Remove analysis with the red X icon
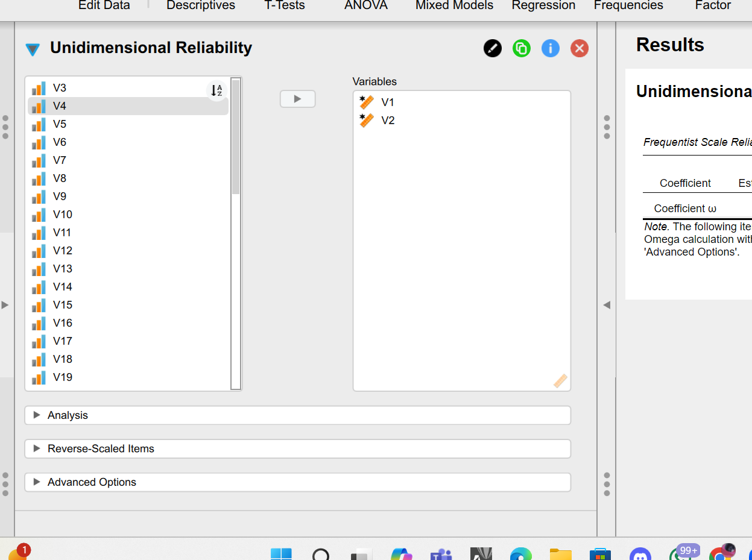Screen dimensions: 752x560 (x=580, y=48)
